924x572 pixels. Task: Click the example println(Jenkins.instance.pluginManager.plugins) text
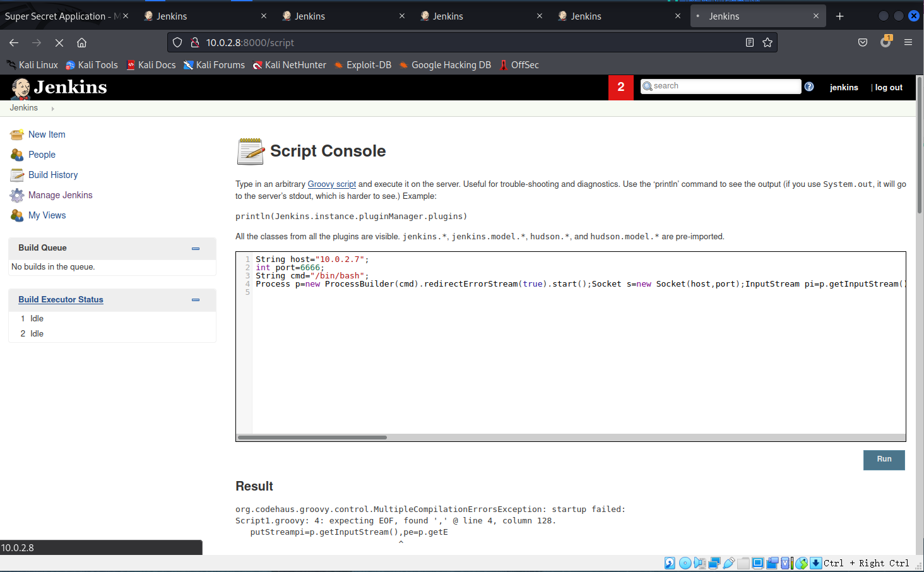(352, 217)
